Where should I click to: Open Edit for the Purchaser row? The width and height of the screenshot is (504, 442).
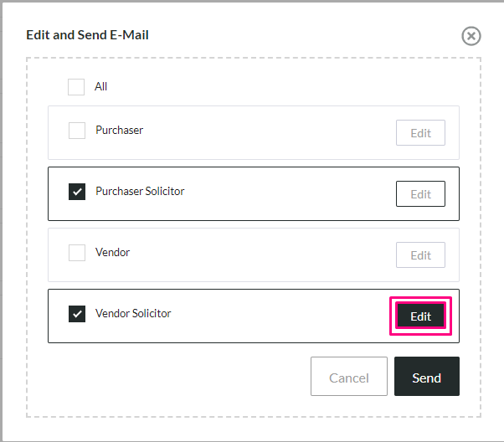click(x=420, y=133)
